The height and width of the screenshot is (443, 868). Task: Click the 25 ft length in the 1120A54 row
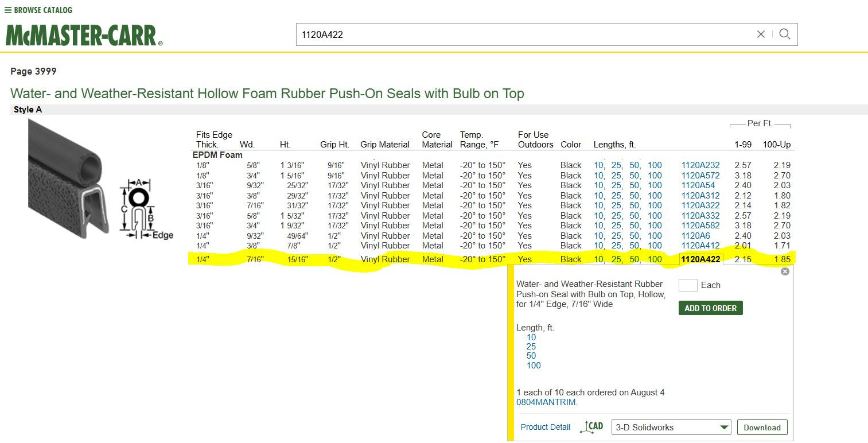(x=616, y=185)
